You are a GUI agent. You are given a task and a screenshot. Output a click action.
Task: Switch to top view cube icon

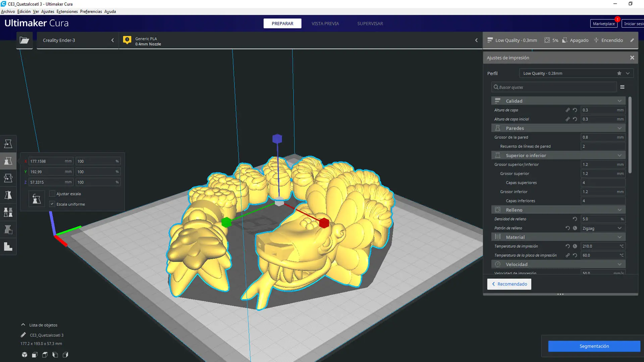coord(45,355)
